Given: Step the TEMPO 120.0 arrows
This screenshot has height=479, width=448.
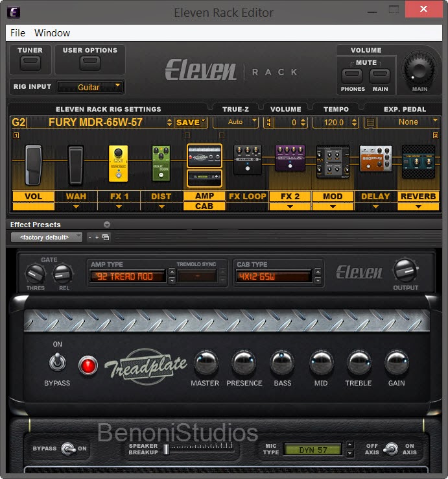Looking at the screenshot, I should click(354, 123).
